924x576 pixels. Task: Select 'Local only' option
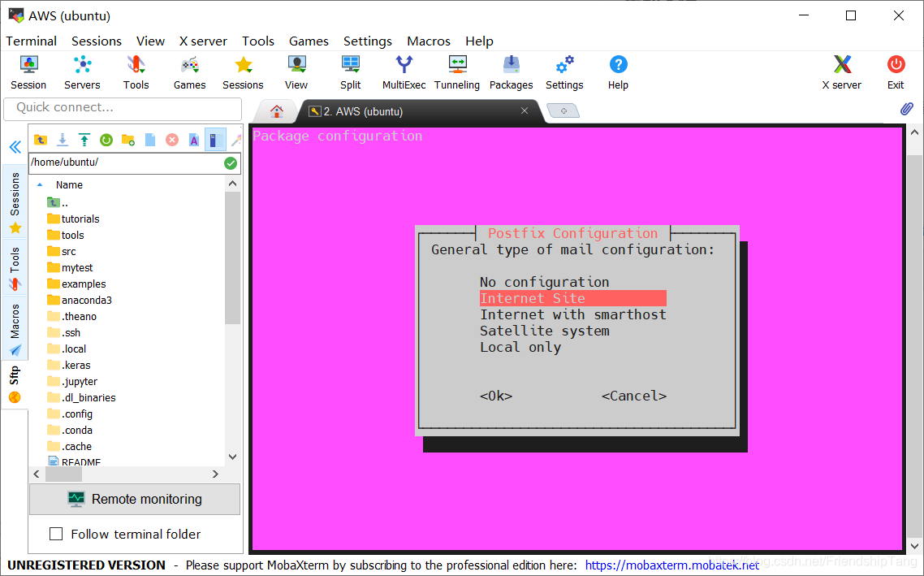click(x=520, y=347)
